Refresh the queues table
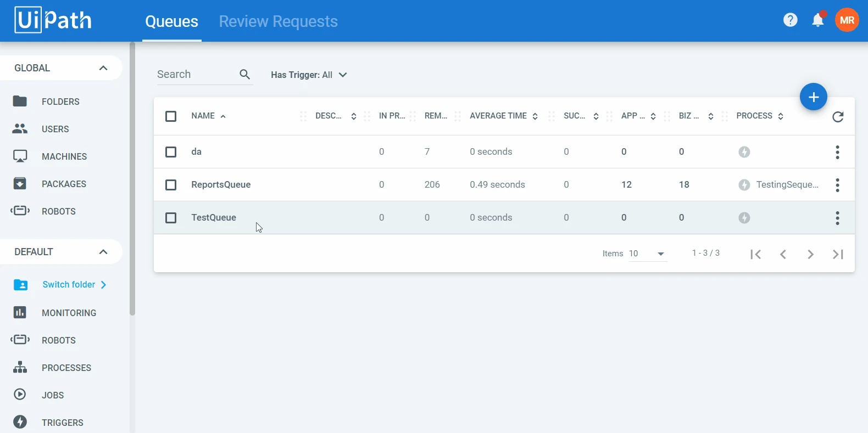 pyautogui.click(x=838, y=116)
